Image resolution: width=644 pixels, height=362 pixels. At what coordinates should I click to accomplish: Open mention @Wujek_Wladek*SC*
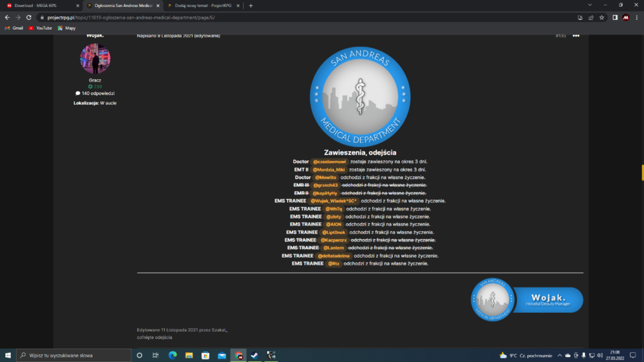tap(334, 201)
